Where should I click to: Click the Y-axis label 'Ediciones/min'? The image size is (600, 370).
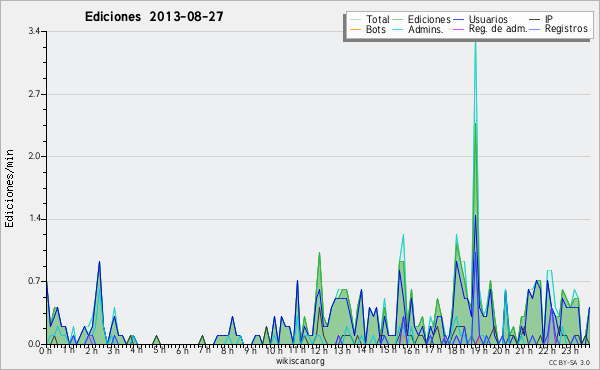(x=9, y=188)
